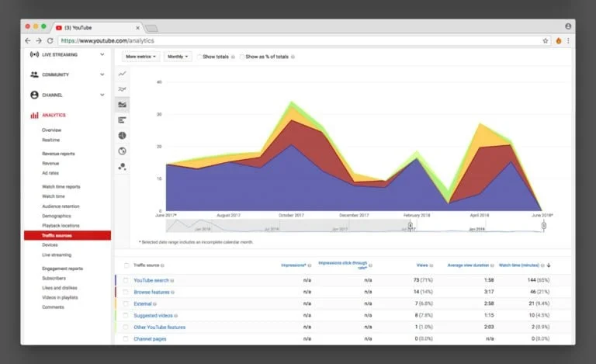Enable Show as % of totals
596x364 pixels.
point(242,57)
